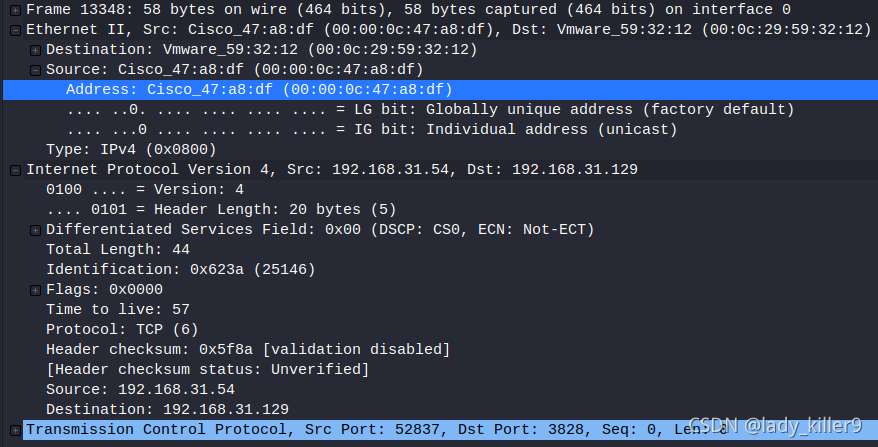Expand the Destination Vmware_59:32:12 node
Image resolution: width=878 pixels, height=447 pixels.
(x=35, y=50)
